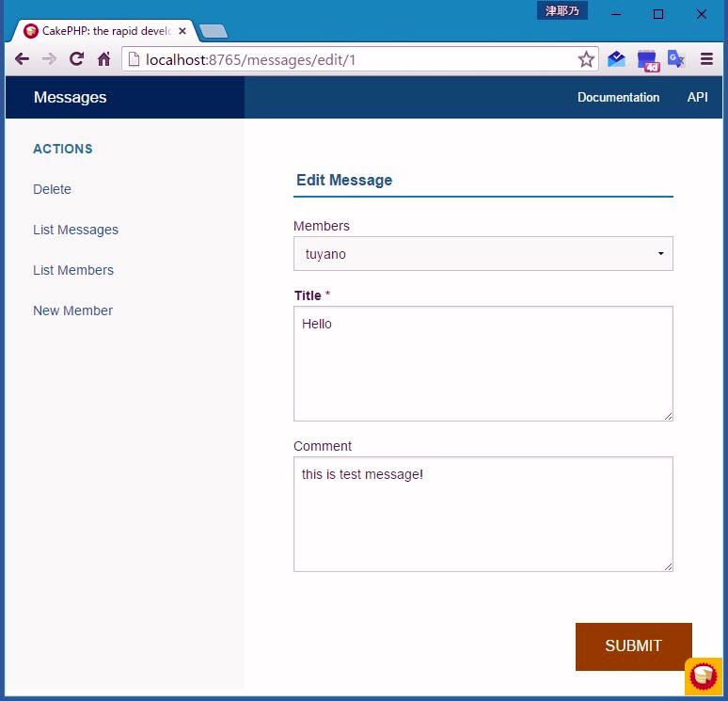This screenshot has width=728, height=701.
Task: Open the CakePHP debug kit icon
Action: [704, 676]
